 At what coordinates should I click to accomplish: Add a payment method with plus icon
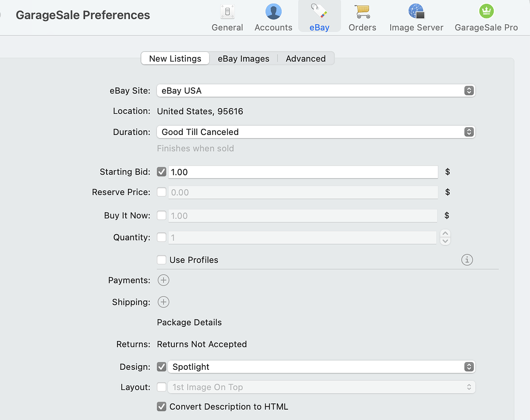click(x=163, y=280)
